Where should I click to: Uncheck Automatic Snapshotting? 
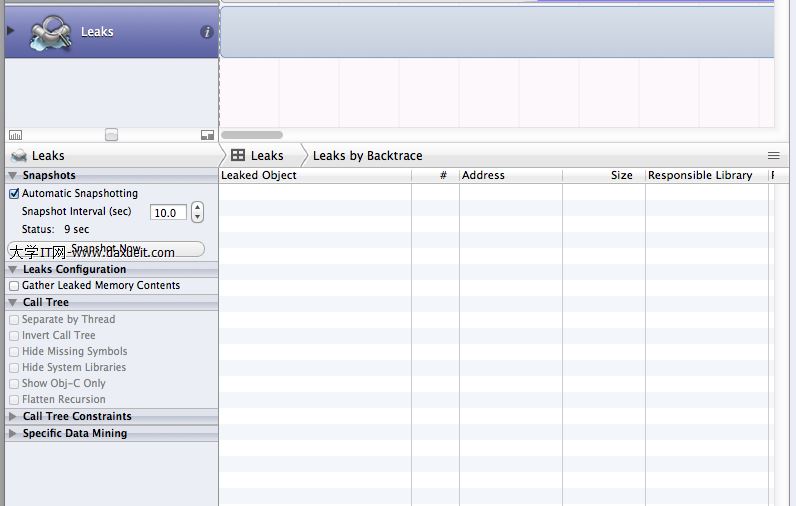point(14,193)
